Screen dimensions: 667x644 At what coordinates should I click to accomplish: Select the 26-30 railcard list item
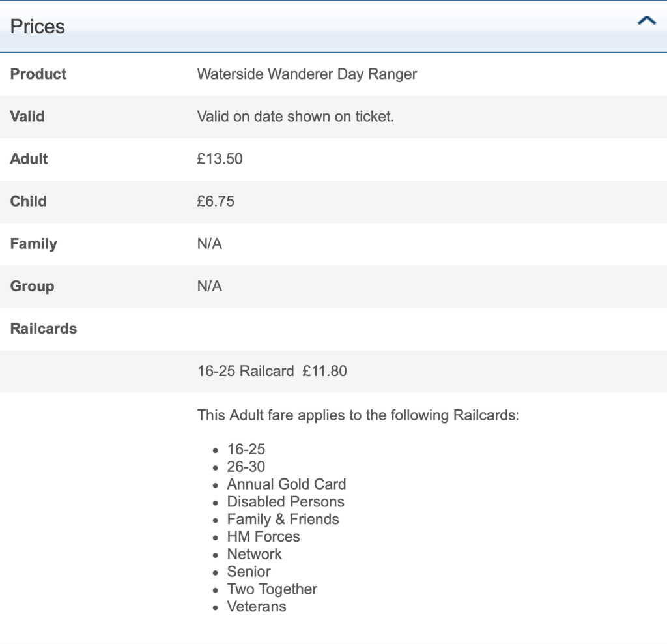click(246, 467)
